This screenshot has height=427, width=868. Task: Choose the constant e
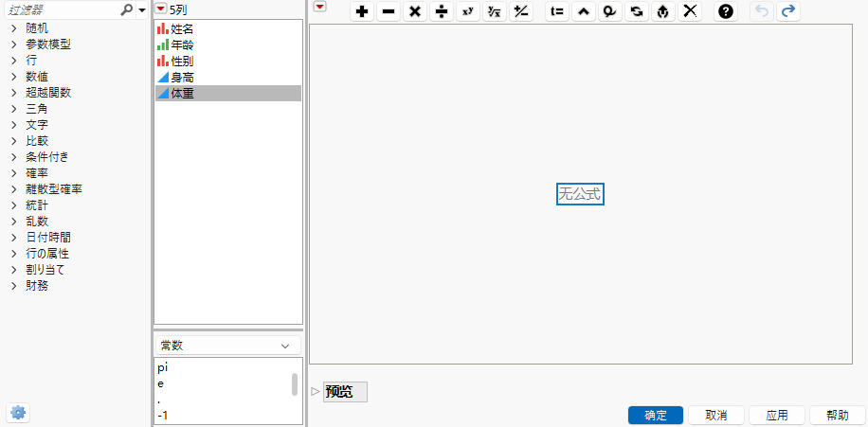click(160, 383)
